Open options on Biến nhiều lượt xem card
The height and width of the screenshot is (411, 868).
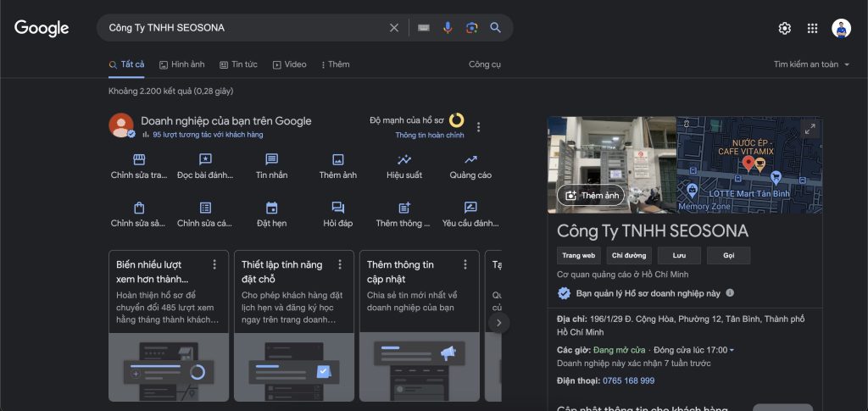click(214, 264)
